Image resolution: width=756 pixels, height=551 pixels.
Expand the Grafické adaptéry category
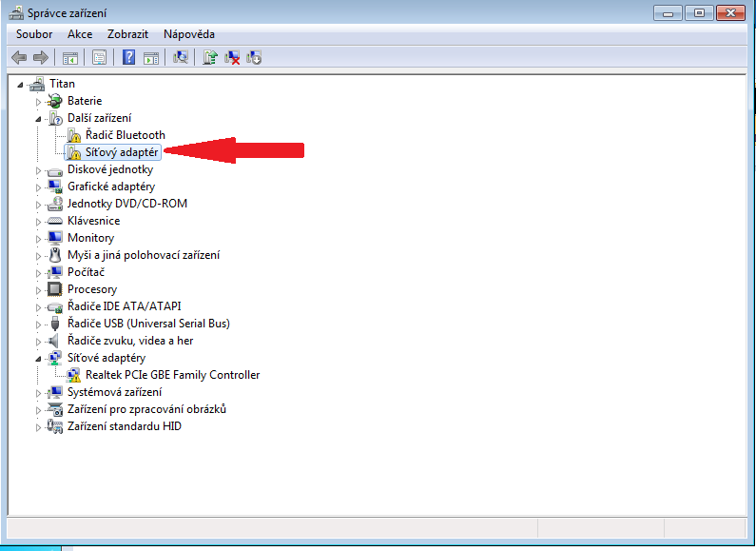click(39, 187)
